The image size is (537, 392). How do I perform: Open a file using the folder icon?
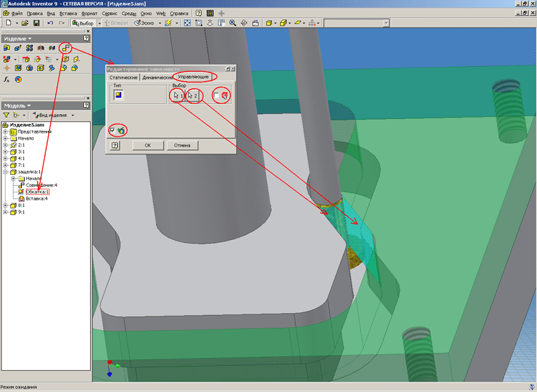25,23
